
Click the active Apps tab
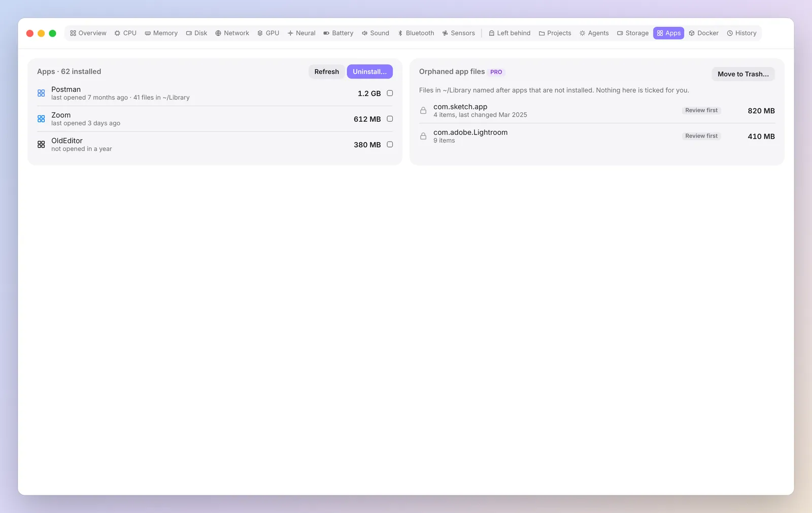[x=669, y=33]
